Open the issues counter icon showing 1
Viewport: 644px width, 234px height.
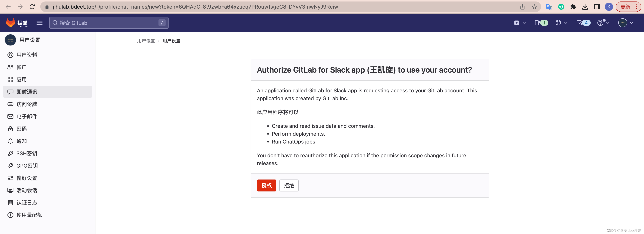(x=541, y=23)
